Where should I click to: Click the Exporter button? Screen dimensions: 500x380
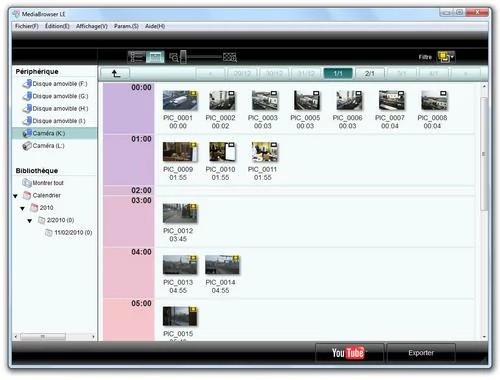click(x=421, y=353)
